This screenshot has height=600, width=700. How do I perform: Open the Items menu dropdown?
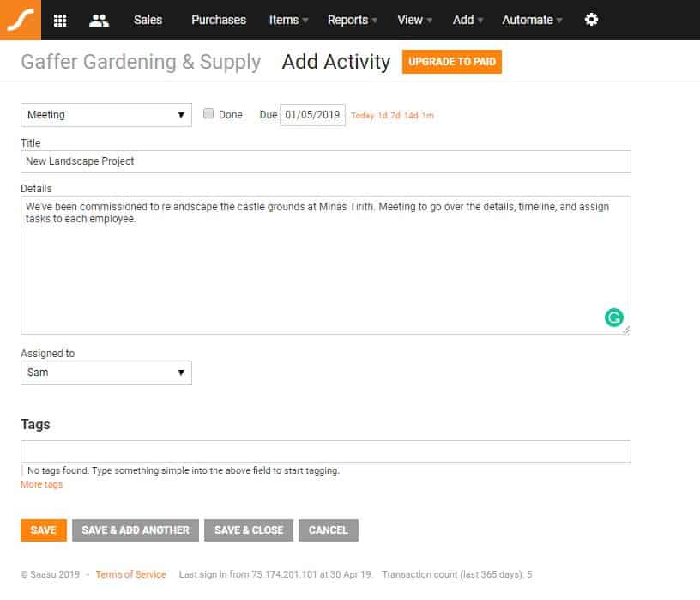[x=288, y=20]
